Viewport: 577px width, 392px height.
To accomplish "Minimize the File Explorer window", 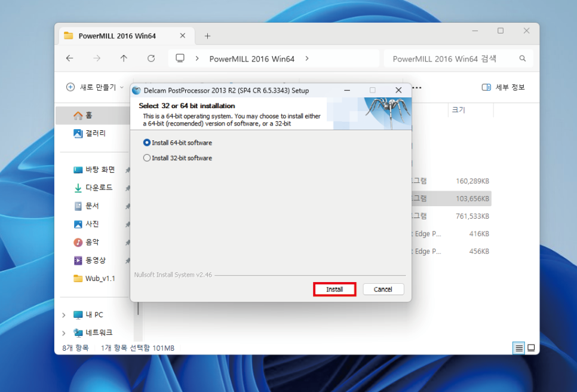I will click(x=475, y=31).
